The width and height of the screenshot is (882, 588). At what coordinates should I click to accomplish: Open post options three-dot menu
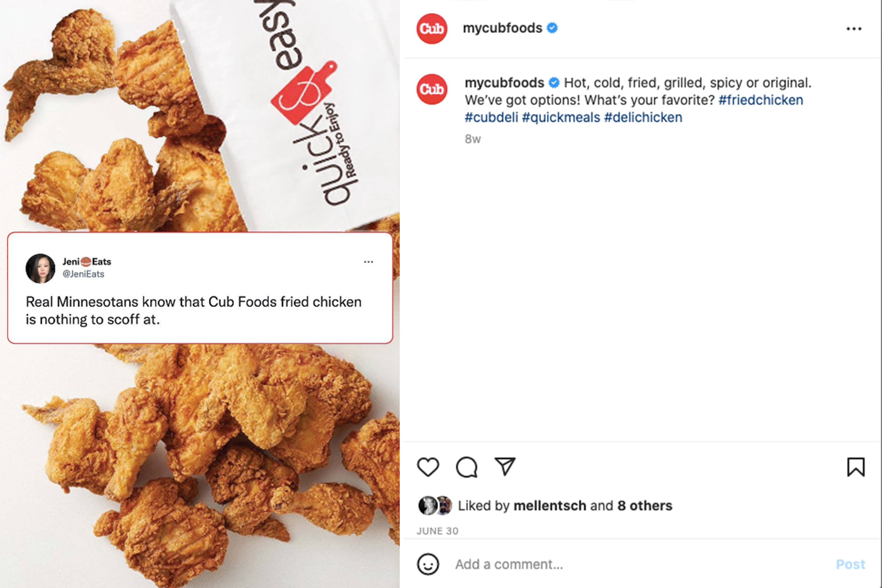point(854,29)
